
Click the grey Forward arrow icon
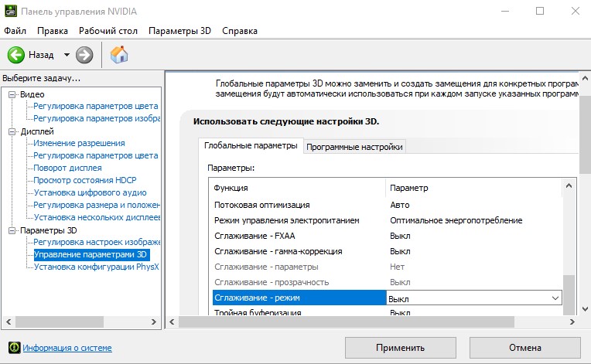click(x=84, y=55)
